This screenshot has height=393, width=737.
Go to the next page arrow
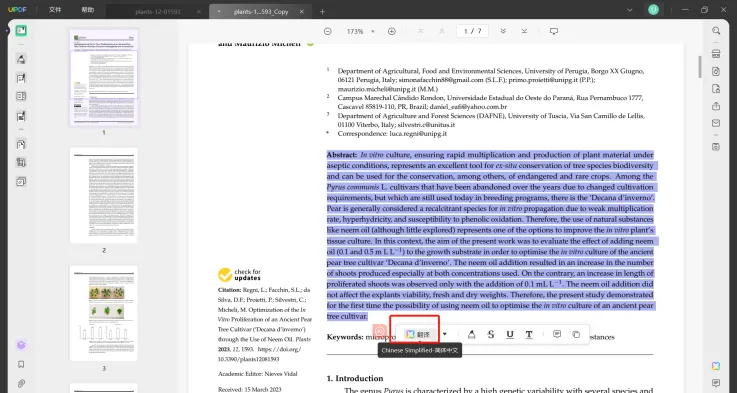503,31
